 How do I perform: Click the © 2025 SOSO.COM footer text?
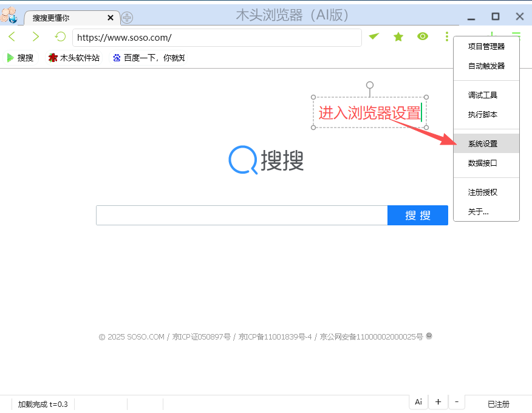[x=131, y=336]
